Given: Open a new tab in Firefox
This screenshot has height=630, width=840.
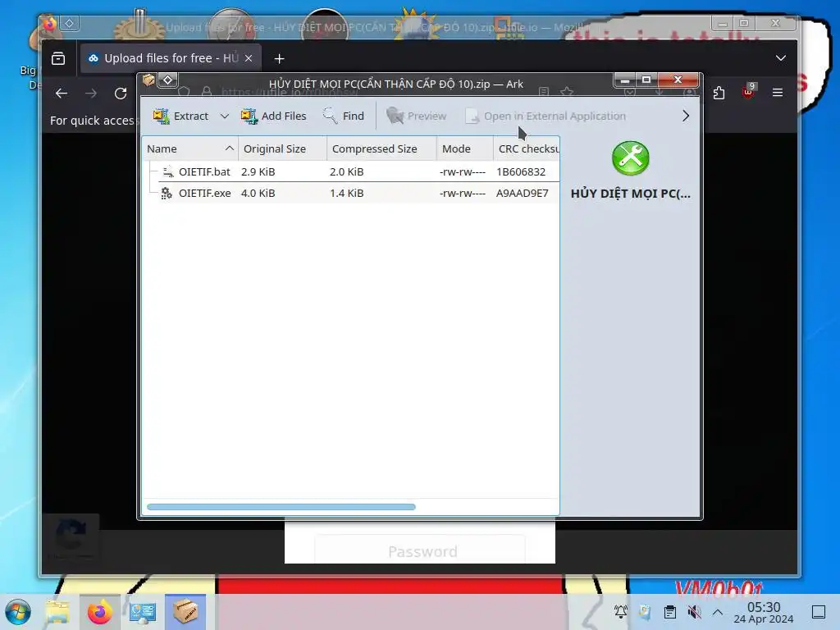Looking at the screenshot, I should [x=279, y=58].
